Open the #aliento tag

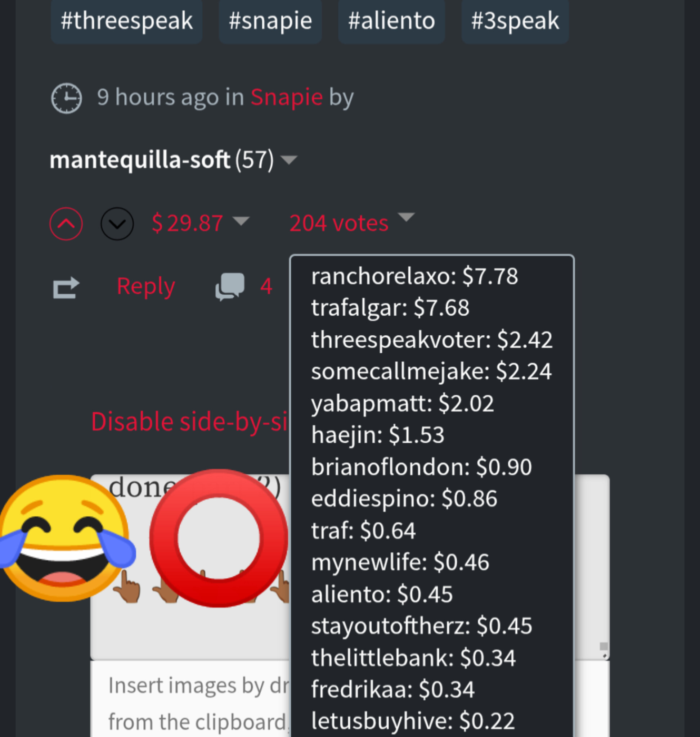point(391,21)
